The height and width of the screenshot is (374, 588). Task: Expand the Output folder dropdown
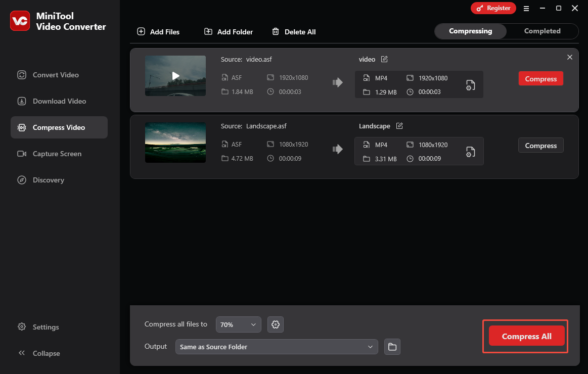pos(277,347)
